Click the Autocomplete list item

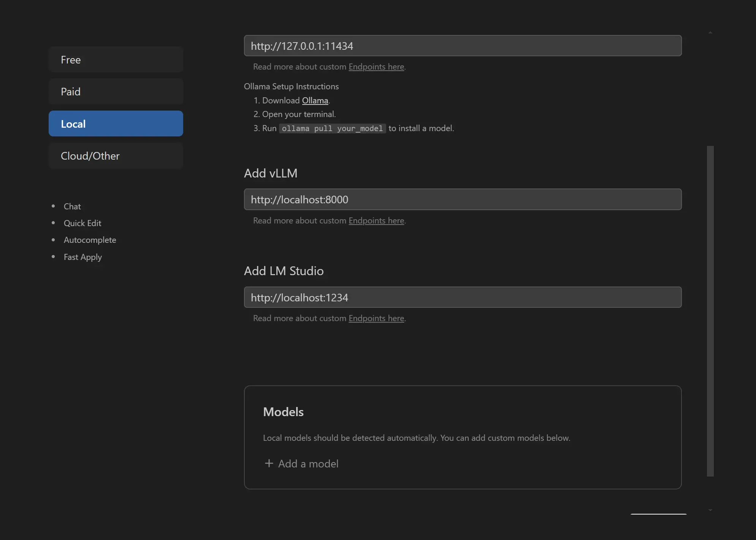[x=90, y=240]
